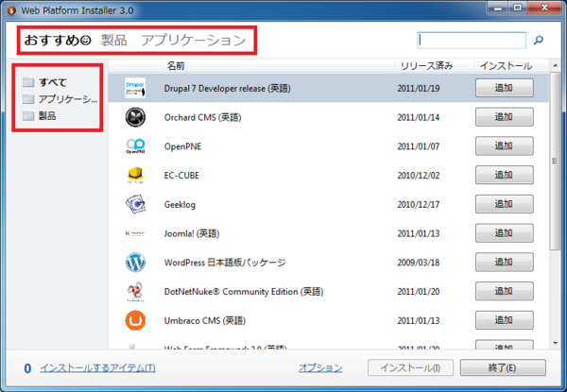Image resolution: width=567 pixels, height=392 pixels.
Task: Select the アプリケーシ... folder icon in sidebar
Action: [28, 99]
